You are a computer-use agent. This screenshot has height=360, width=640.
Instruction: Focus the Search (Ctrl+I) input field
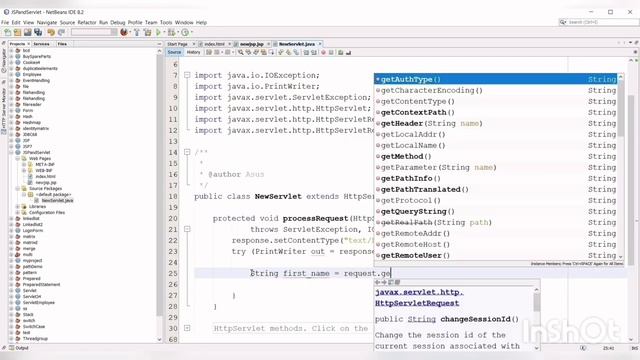(598, 22)
